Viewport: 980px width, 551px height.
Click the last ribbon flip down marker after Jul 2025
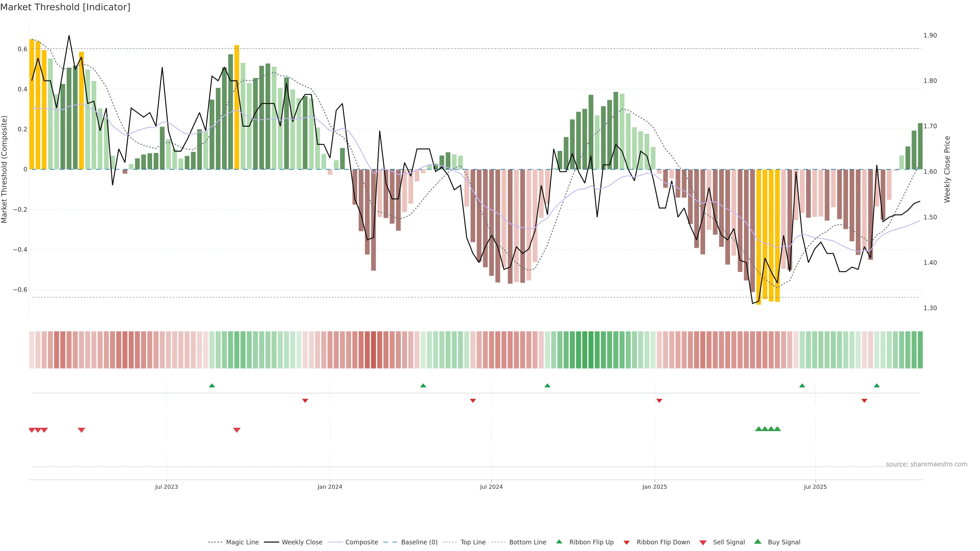pos(864,401)
